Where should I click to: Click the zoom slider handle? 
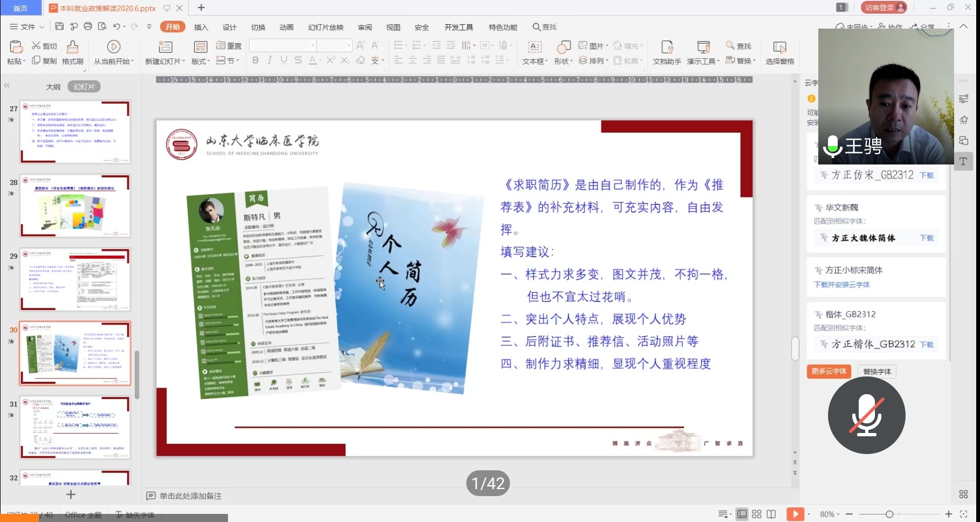pyautogui.click(x=889, y=514)
